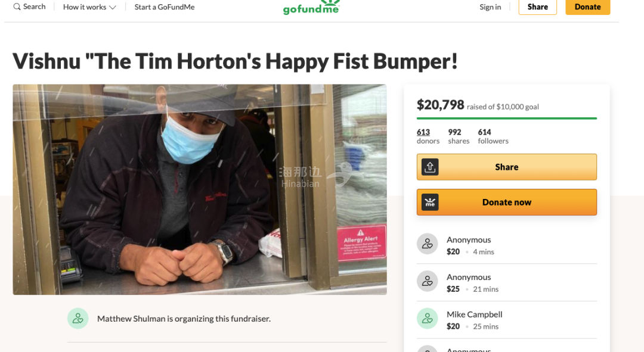Open the Start a GoFundMe menu item
The height and width of the screenshot is (352, 644).
(165, 7)
